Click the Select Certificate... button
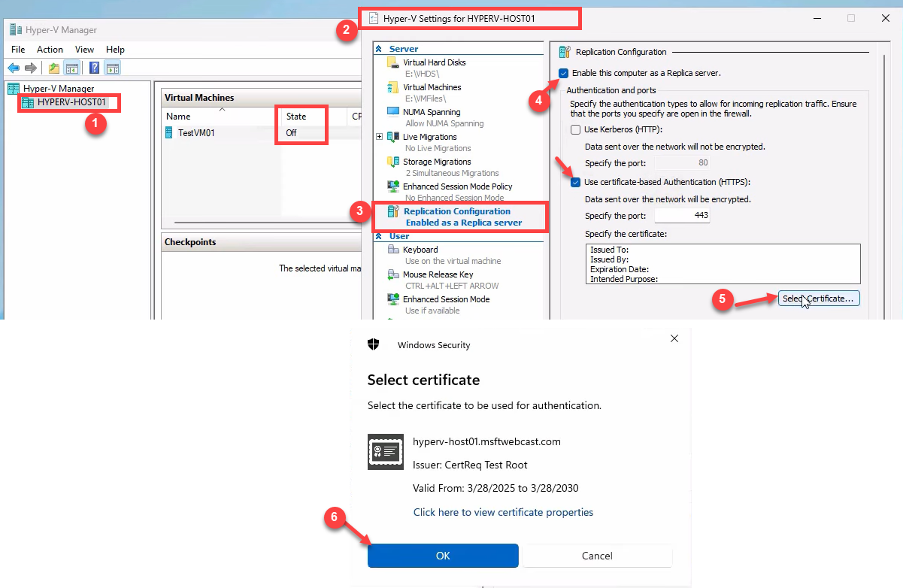The width and height of the screenshot is (903, 588). 818,299
